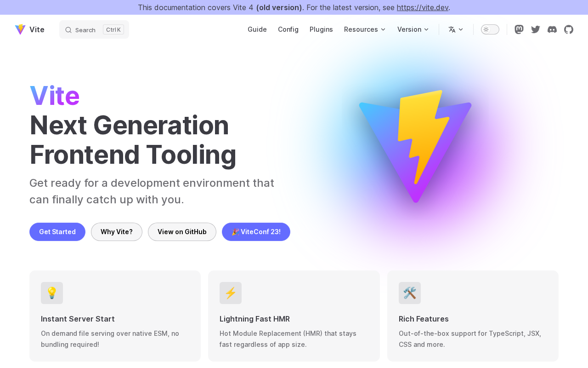Open the Mastodon social link
Screen dimensions: 588x368
[x=519, y=29]
